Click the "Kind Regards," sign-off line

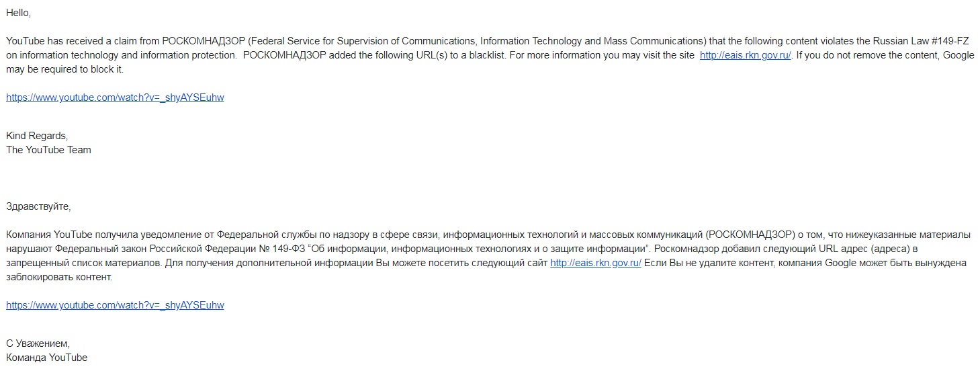click(x=37, y=136)
